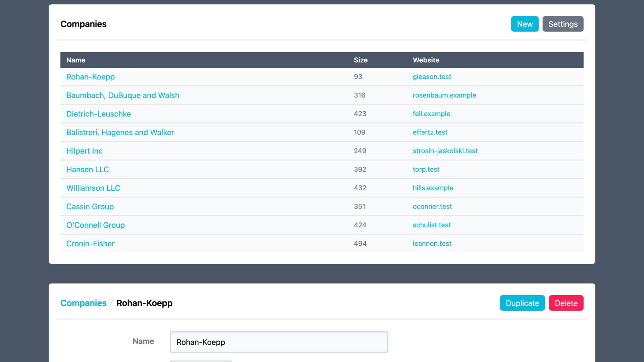Image resolution: width=644 pixels, height=362 pixels.
Task: Open Dietrich-Leuschke company
Action: click(99, 114)
